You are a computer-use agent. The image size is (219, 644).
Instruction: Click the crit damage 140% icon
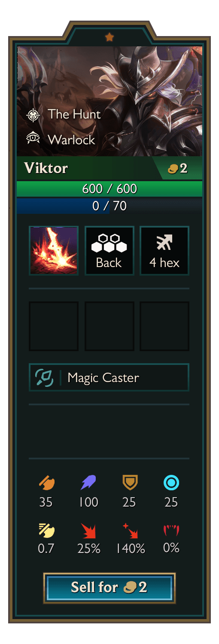pos(130,531)
